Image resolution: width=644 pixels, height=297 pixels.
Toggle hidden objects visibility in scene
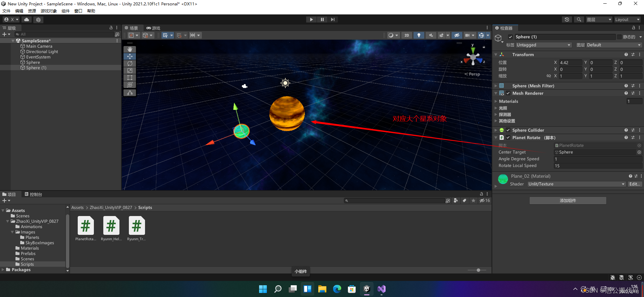(457, 35)
